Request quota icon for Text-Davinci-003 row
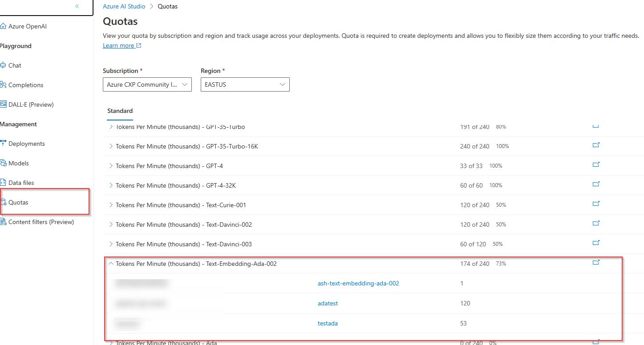 596,243
